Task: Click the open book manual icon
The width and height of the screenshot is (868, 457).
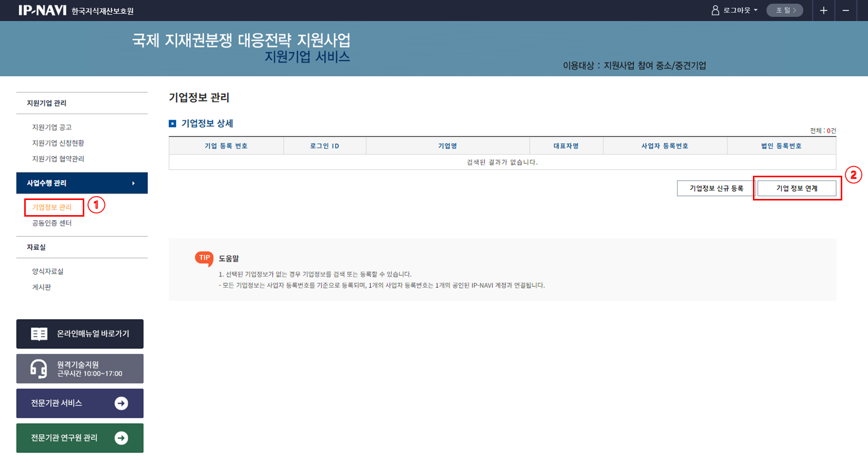Action: (x=39, y=334)
